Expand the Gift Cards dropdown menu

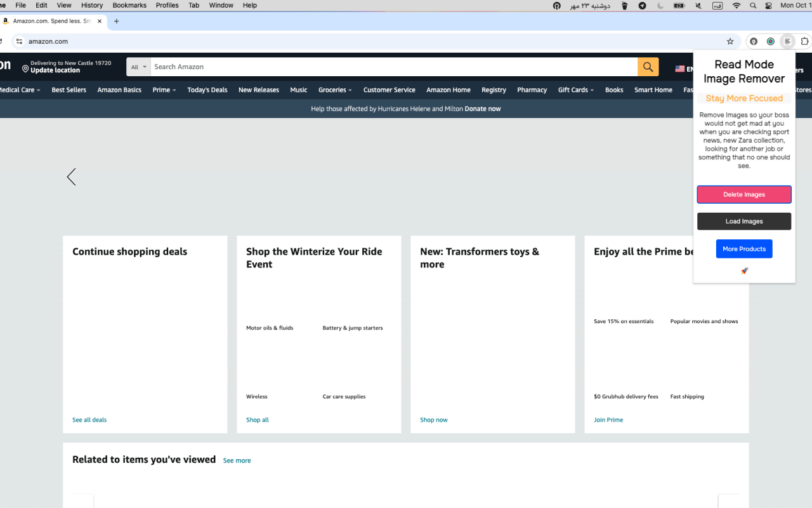click(x=576, y=90)
